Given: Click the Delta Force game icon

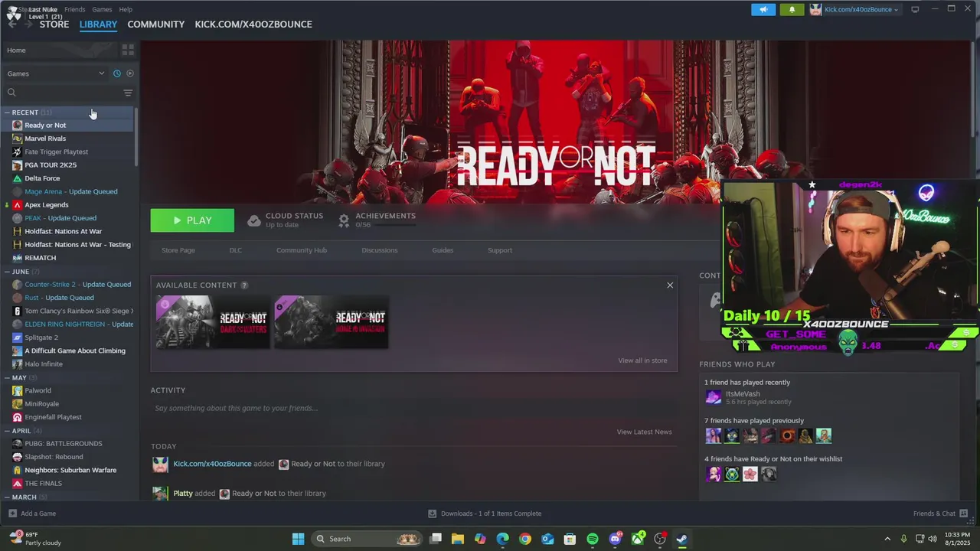Looking at the screenshot, I should [x=18, y=178].
